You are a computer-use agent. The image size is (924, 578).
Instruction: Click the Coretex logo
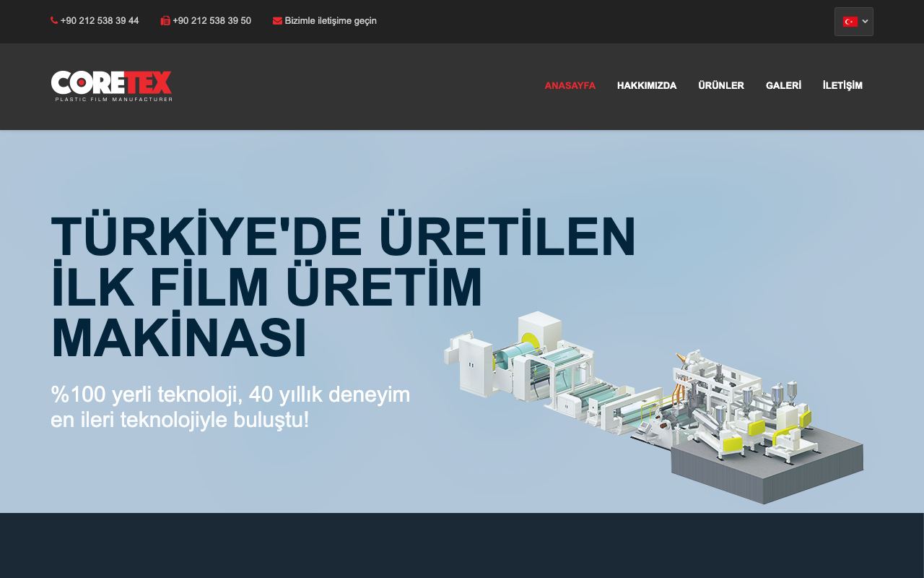[112, 86]
